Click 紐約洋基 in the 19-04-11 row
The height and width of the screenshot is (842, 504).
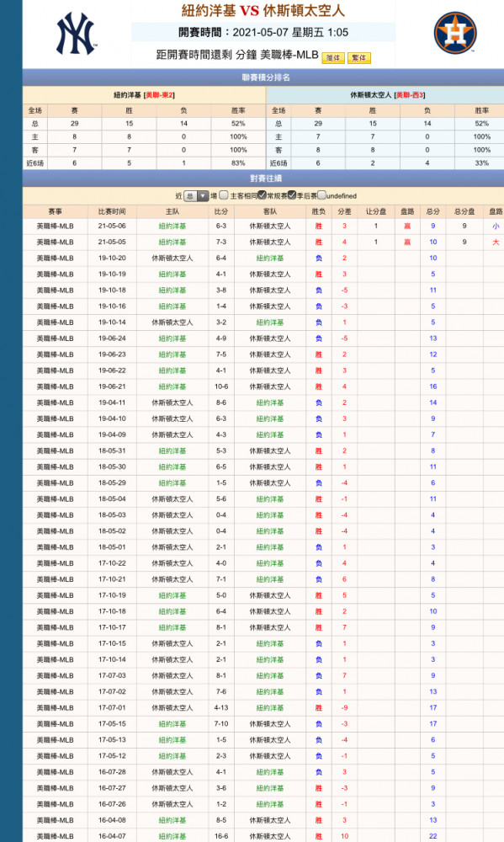click(270, 402)
